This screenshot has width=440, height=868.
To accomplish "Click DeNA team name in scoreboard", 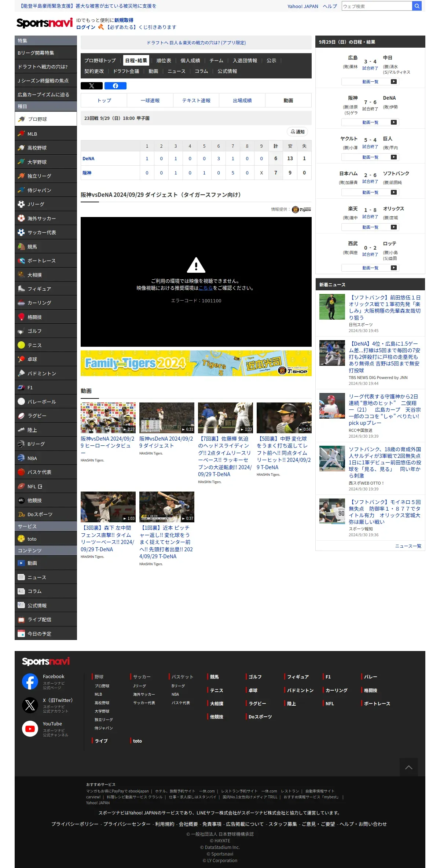I will click(x=88, y=159).
